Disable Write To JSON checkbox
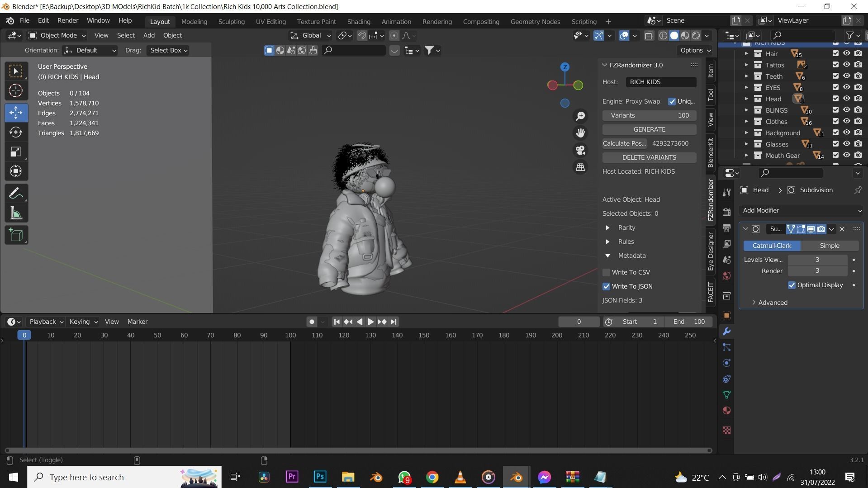The height and width of the screenshot is (488, 868). (x=606, y=286)
